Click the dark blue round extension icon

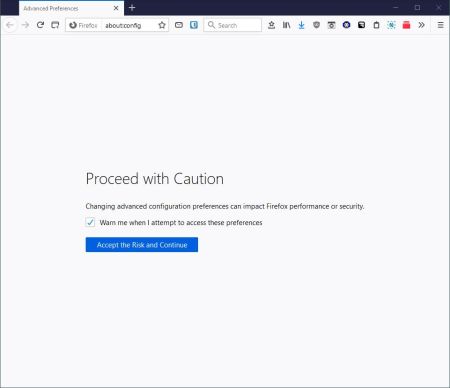pyautogui.click(x=346, y=25)
